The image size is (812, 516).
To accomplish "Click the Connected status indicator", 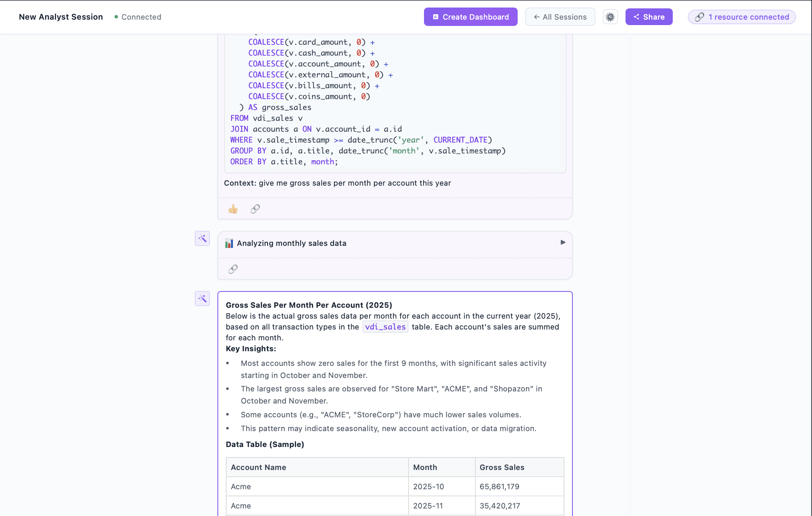I will click(x=138, y=17).
